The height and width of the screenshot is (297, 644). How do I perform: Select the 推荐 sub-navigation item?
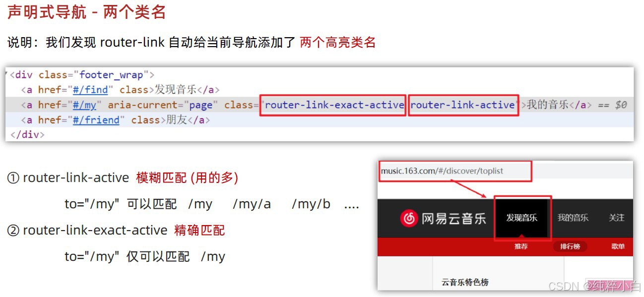coord(521,246)
